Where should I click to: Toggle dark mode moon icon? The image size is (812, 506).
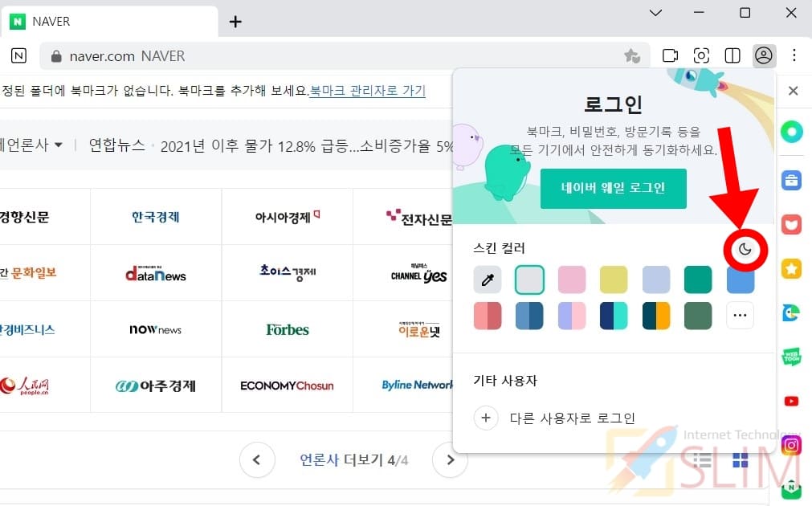pos(745,250)
